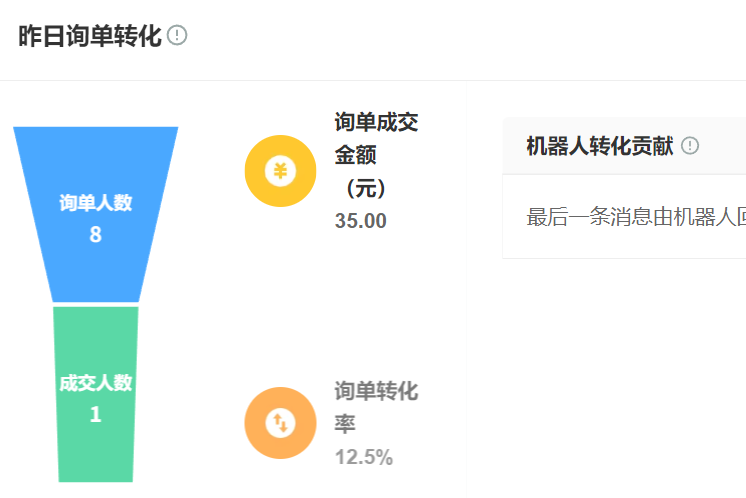The height and width of the screenshot is (498, 746).
Task: Click the 12.5% conversion rate value
Action: pyautogui.click(x=364, y=458)
